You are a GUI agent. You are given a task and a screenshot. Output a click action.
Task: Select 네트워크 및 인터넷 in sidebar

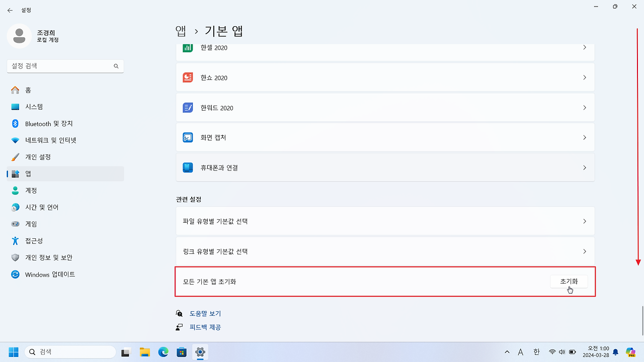pos(65,140)
